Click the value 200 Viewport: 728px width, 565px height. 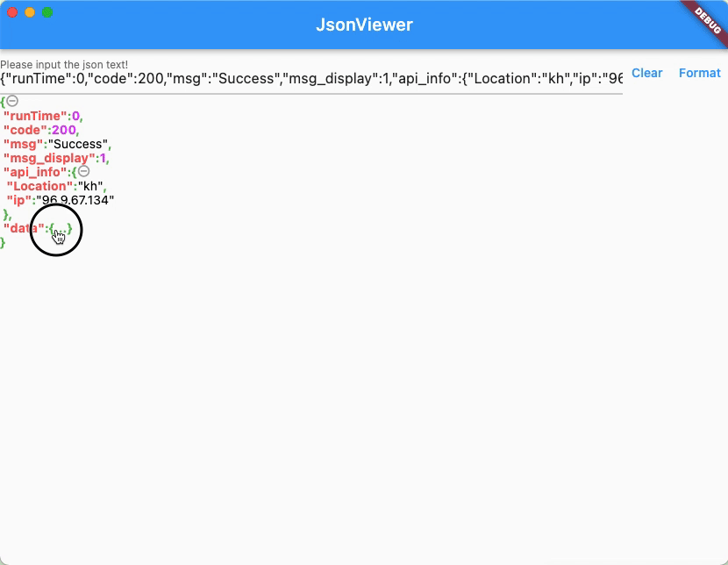tap(64, 130)
